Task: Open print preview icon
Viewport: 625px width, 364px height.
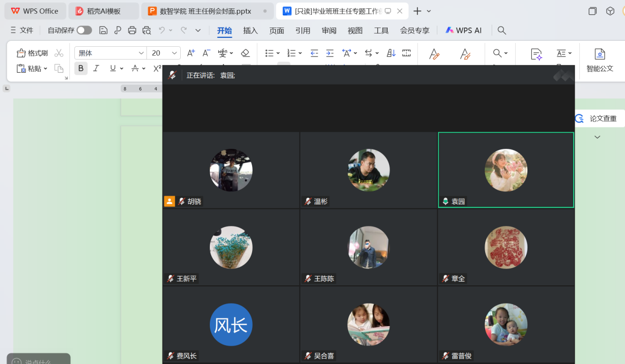Action: click(146, 30)
